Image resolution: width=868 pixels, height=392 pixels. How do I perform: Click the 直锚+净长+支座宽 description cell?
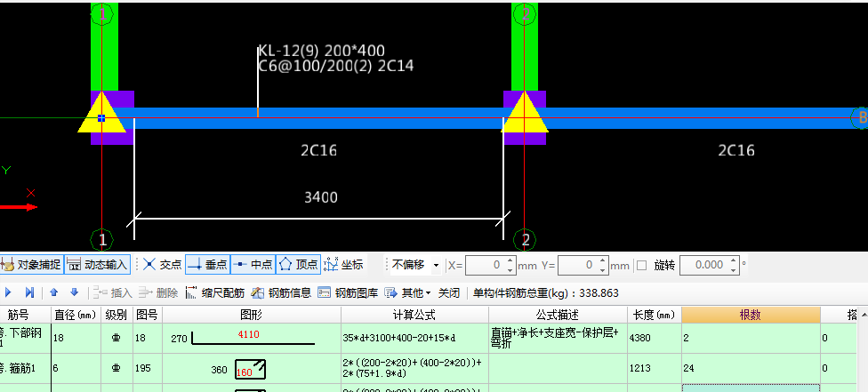558,338
